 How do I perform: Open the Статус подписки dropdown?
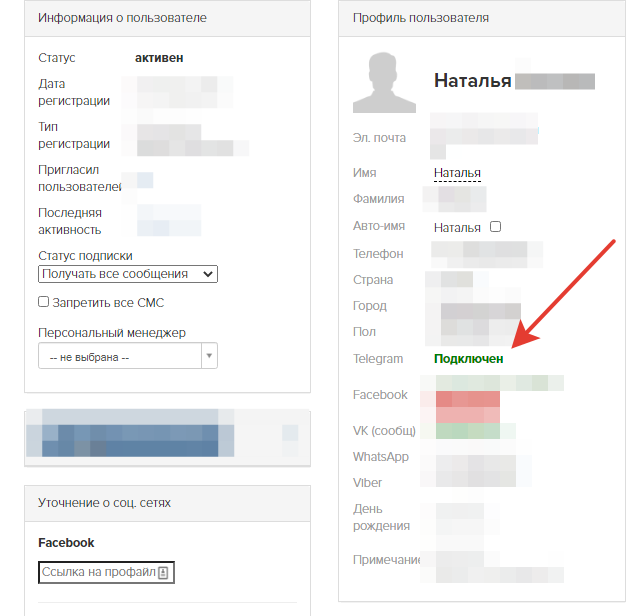coord(128,274)
